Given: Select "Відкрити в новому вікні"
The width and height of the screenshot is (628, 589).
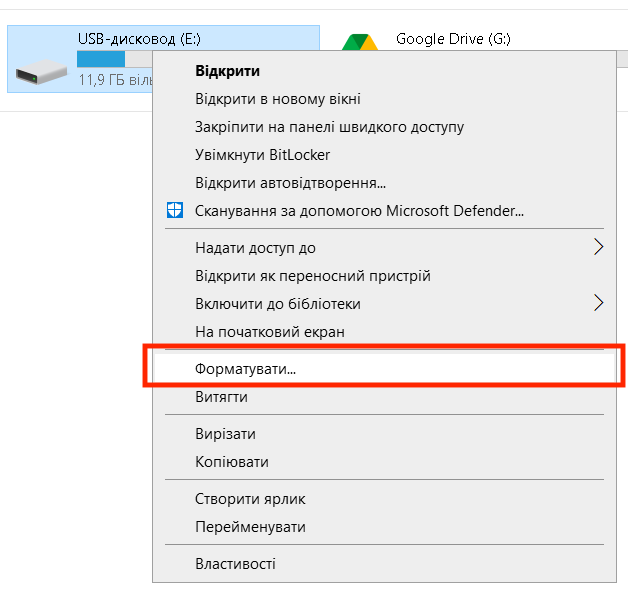Looking at the screenshot, I should pos(277,99).
